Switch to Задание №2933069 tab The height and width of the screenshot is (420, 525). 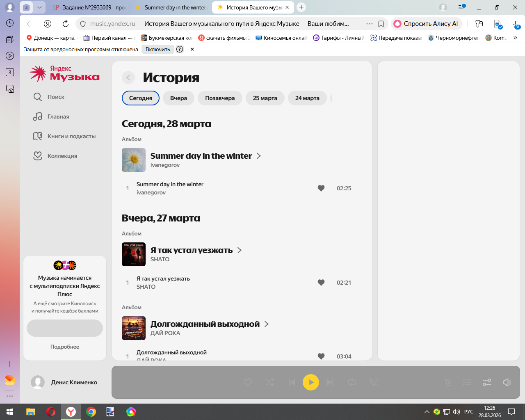[x=89, y=7]
